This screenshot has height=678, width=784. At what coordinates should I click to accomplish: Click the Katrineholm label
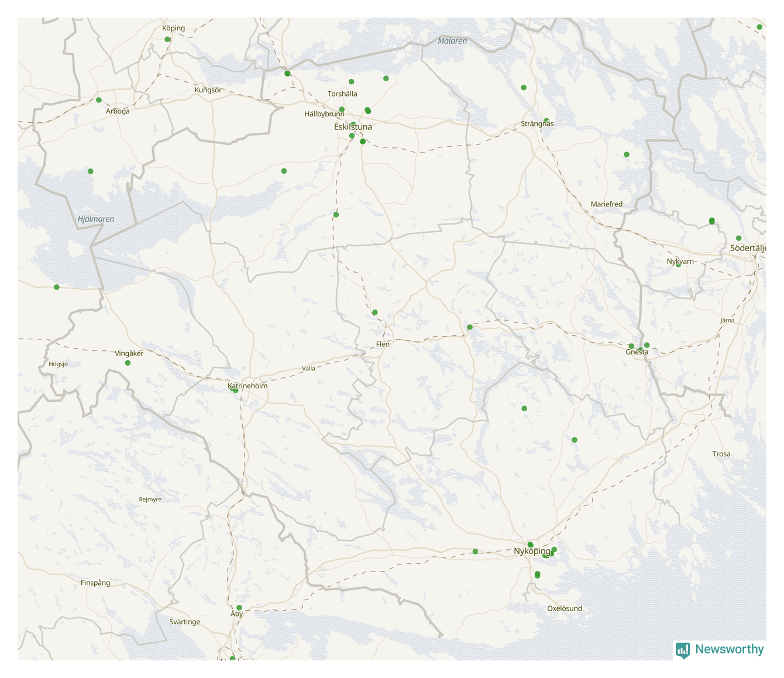point(247,386)
